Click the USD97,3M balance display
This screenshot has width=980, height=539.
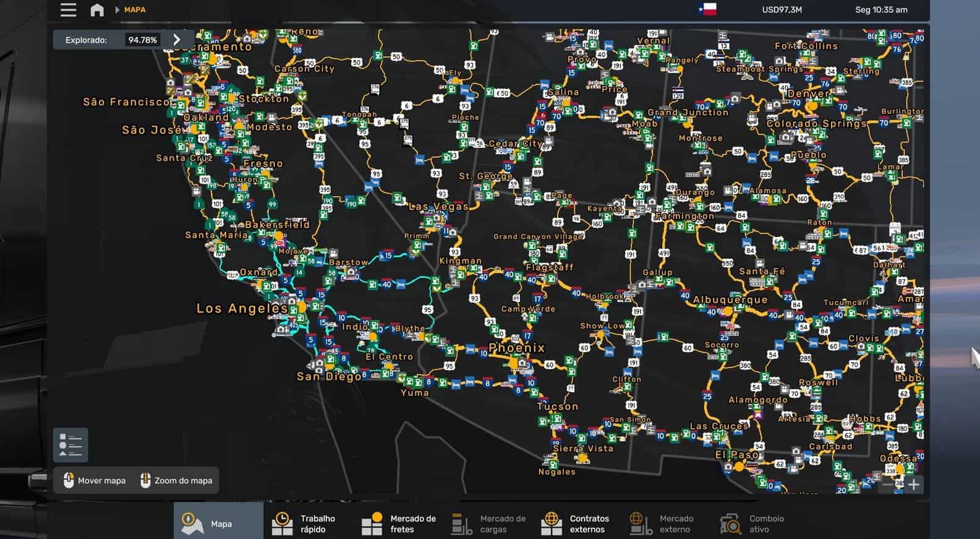pyautogui.click(x=782, y=10)
